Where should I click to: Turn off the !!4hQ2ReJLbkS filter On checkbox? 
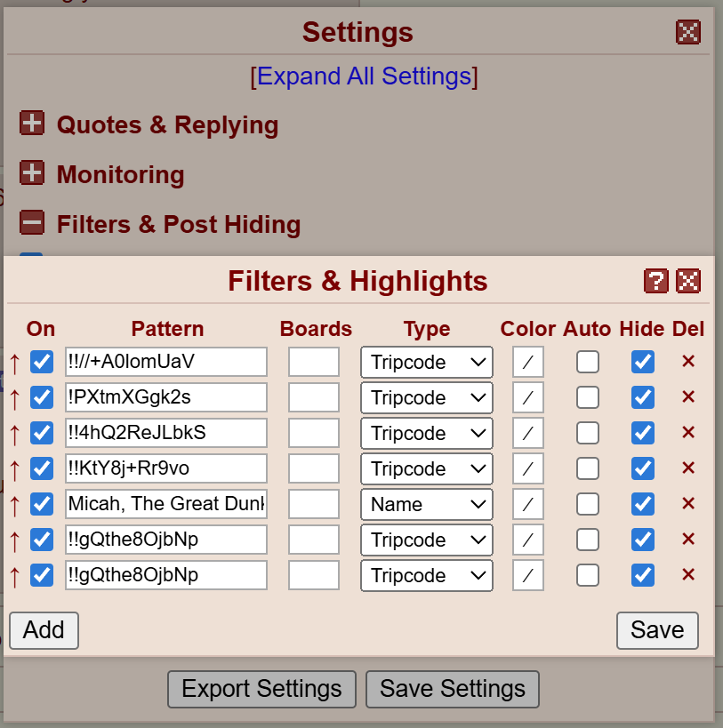(42, 433)
